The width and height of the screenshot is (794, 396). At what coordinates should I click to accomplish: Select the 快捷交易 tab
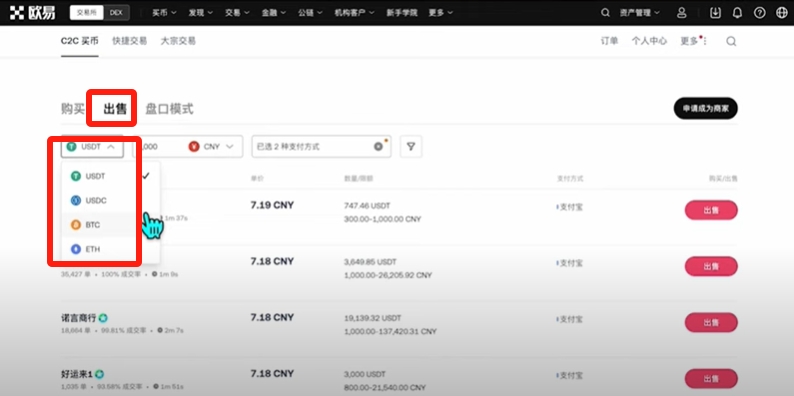point(130,41)
